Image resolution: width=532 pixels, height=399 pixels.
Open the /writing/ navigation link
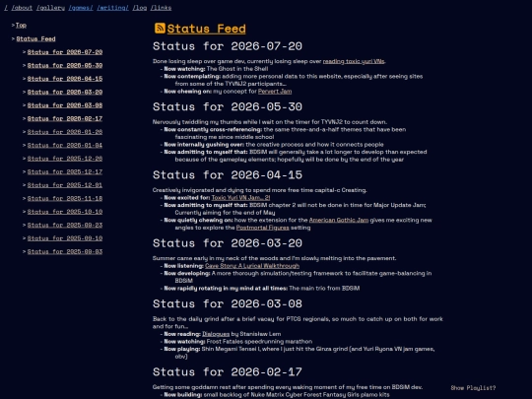[x=112, y=8]
